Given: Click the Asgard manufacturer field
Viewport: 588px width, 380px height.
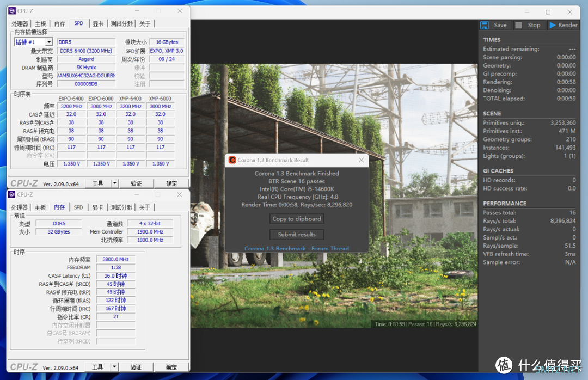Looking at the screenshot, I should [x=86, y=59].
